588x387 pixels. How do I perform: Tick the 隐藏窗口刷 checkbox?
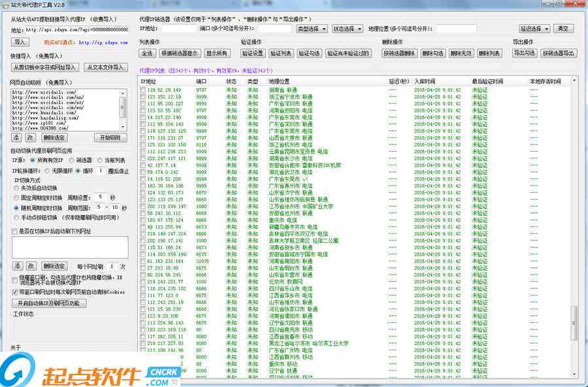(14, 280)
